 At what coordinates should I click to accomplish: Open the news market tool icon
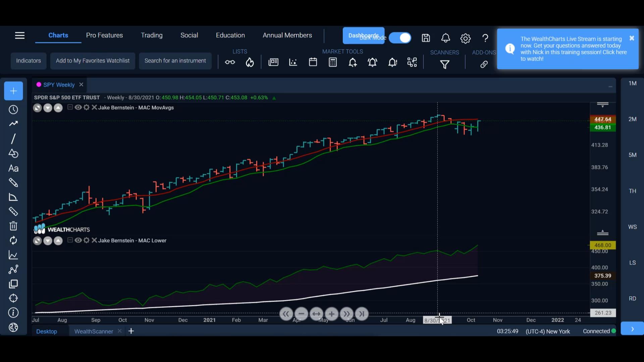tap(273, 62)
